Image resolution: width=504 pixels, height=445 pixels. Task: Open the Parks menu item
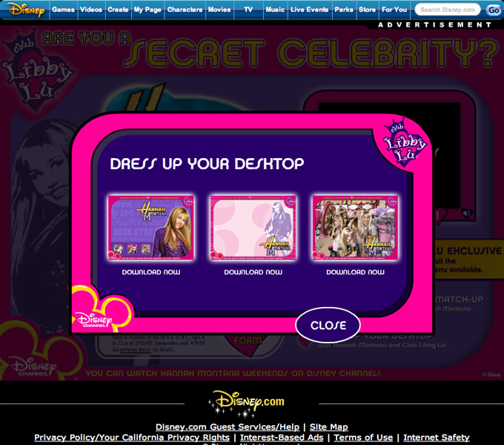(x=344, y=10)
